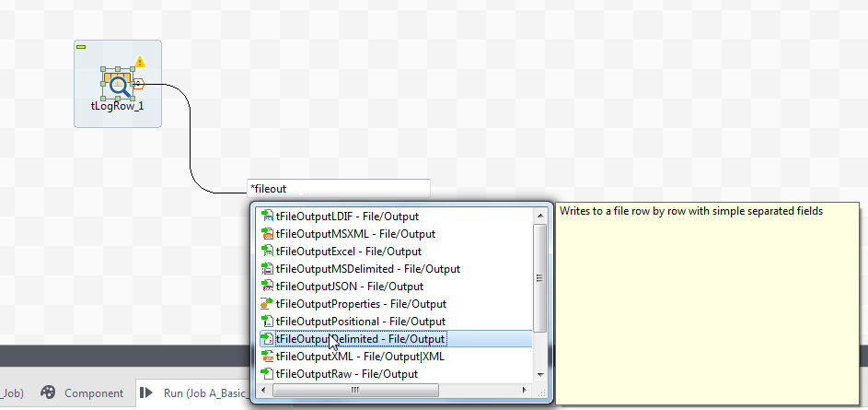The height and width of the screenshot is (410, 868).
Task: Click the warning triangle on tLogRow_1
Action: (x=140, y=61)
